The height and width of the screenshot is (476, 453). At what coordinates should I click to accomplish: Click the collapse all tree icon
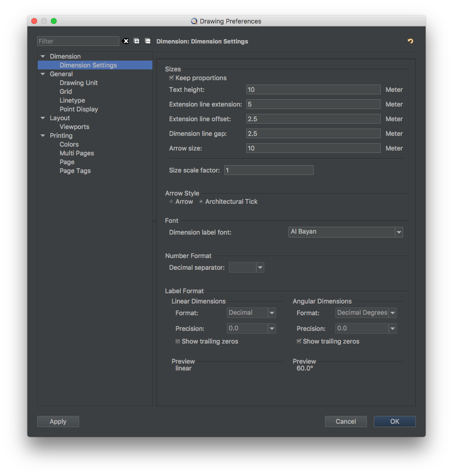click(x=148, y=41)
